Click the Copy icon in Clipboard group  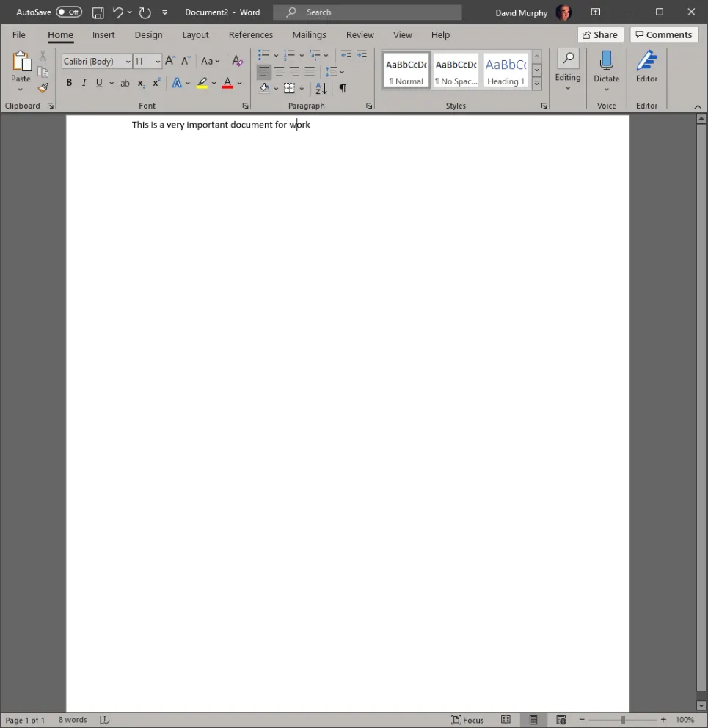tap(43, 72)
